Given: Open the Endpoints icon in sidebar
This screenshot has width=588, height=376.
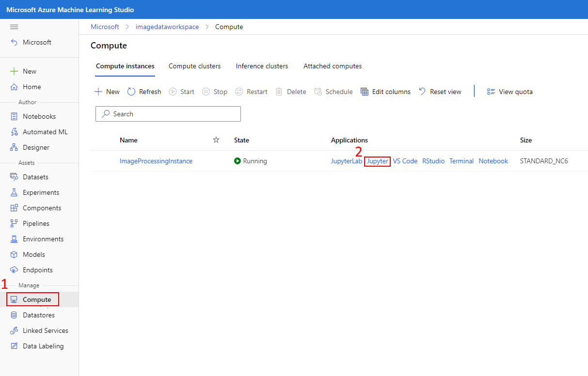Looking at the screenshot, I should 14,270.
